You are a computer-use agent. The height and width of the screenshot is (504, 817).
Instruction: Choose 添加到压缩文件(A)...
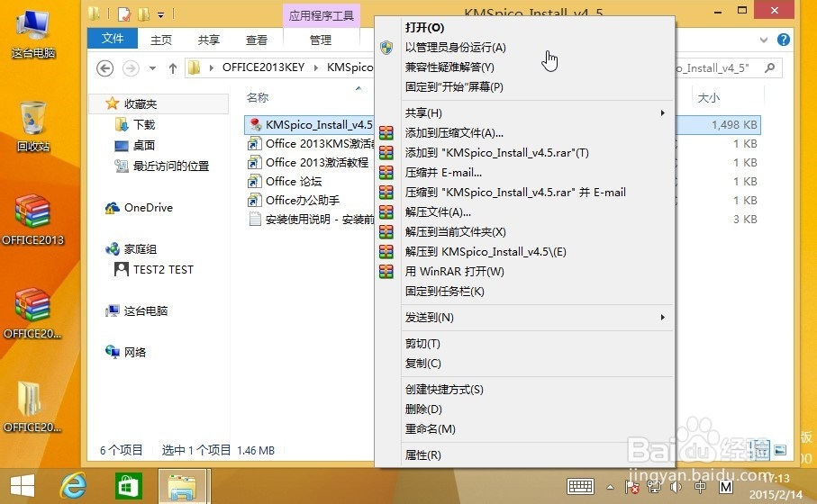524,133
